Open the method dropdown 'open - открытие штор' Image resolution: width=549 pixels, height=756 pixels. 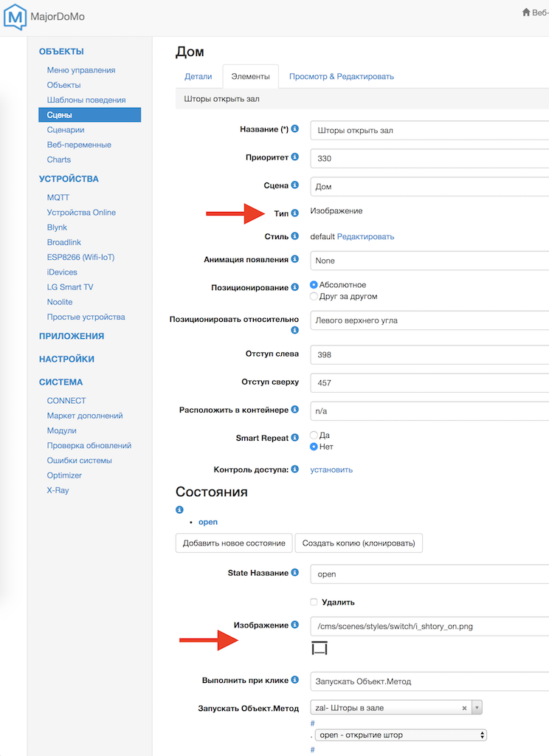(400, 735)
